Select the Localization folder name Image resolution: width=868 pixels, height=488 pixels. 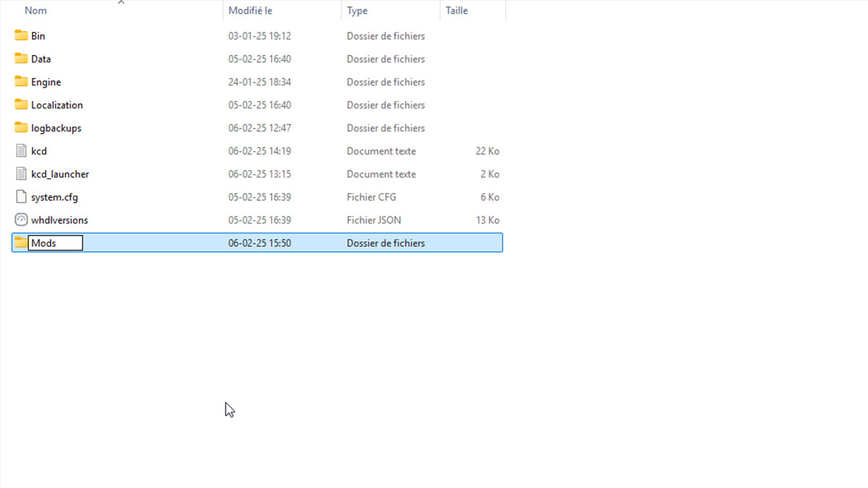(x=56, y=105)
